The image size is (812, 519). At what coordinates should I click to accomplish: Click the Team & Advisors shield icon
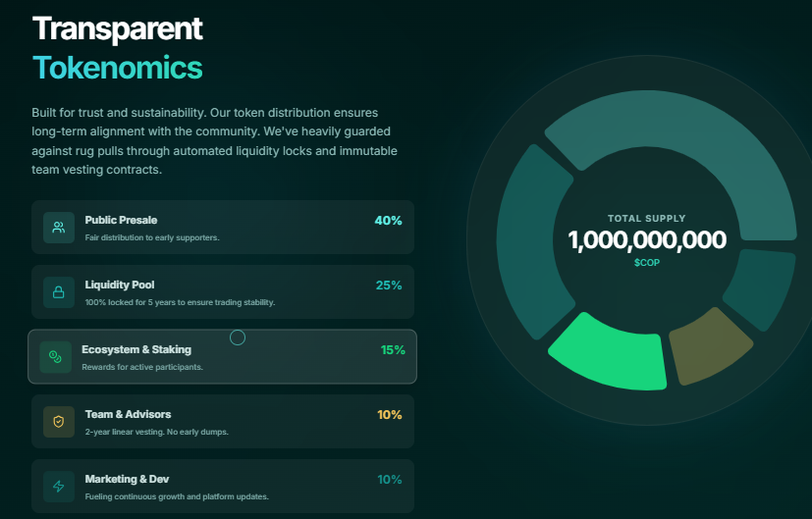[x=59, y=422]
